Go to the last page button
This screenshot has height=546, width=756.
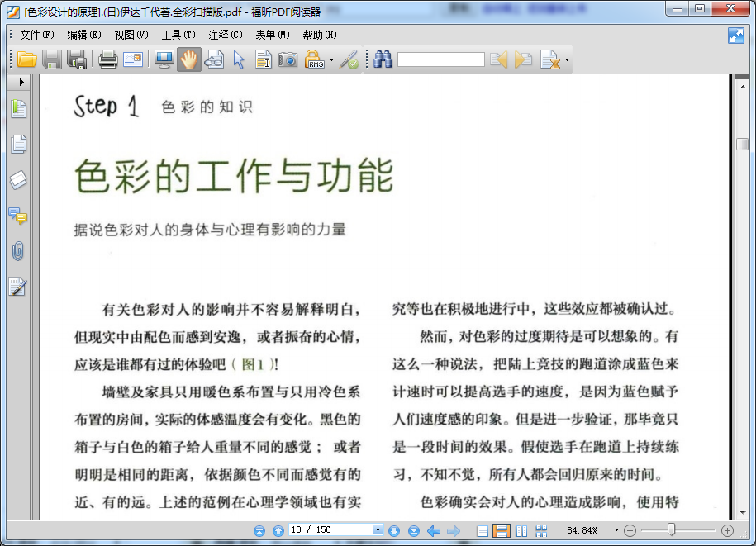pyautogui.click(x=414, y=530)
